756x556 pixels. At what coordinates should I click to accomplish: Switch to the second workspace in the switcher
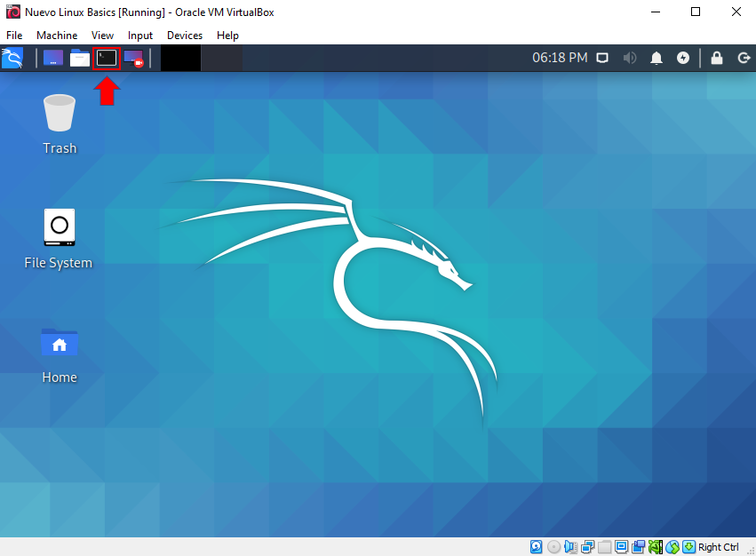[x=220, y=58]
